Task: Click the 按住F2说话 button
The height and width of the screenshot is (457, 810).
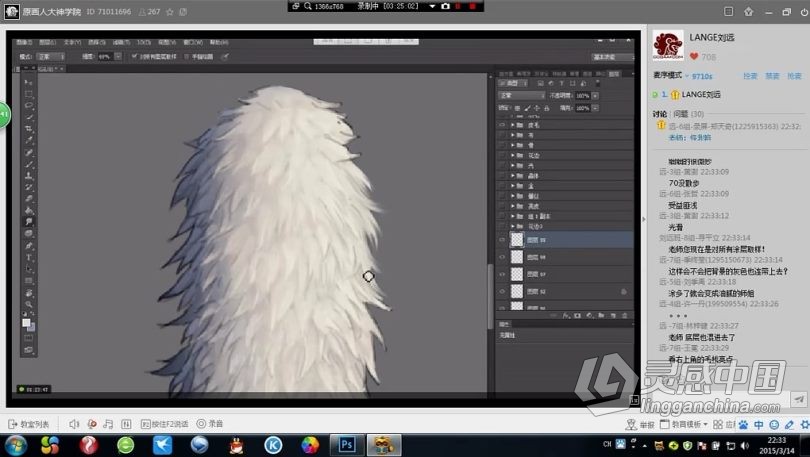Action: point(164,424)
